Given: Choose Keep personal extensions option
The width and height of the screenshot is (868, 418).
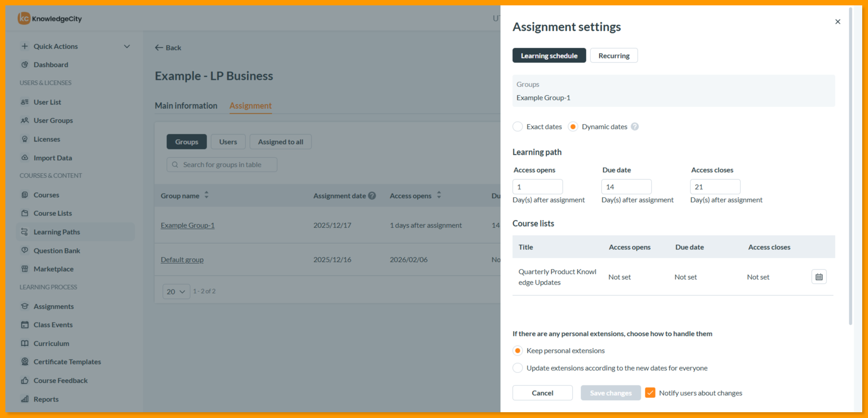Looking at the screenshot, I should (518, 351).
